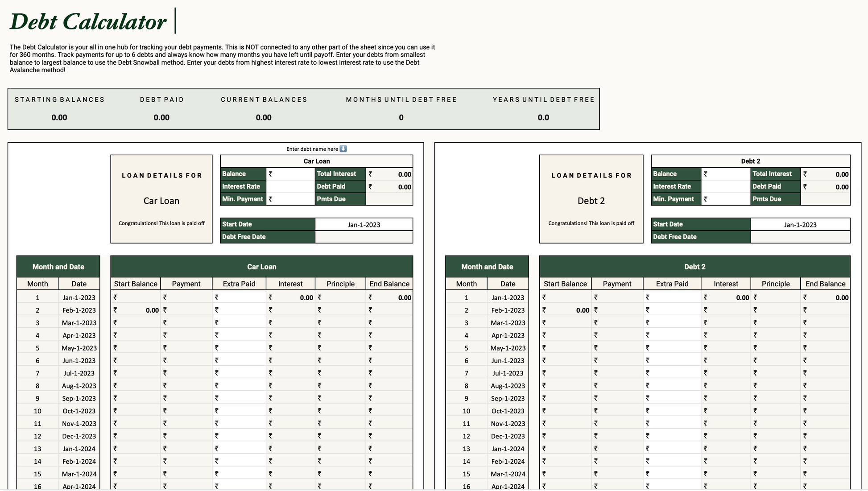
Task: Click the Car Loan Interest Rate input cell
Action: point(290,186)
